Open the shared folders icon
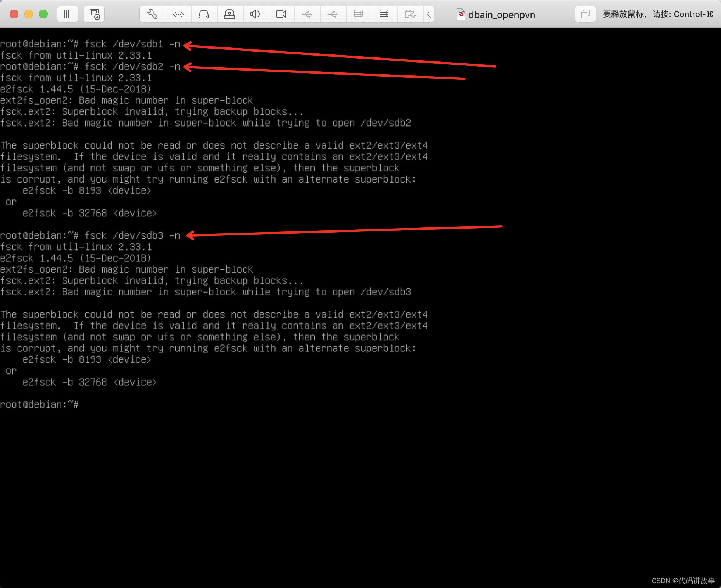This screenshot has width=721, height=588. click(410, 14)
